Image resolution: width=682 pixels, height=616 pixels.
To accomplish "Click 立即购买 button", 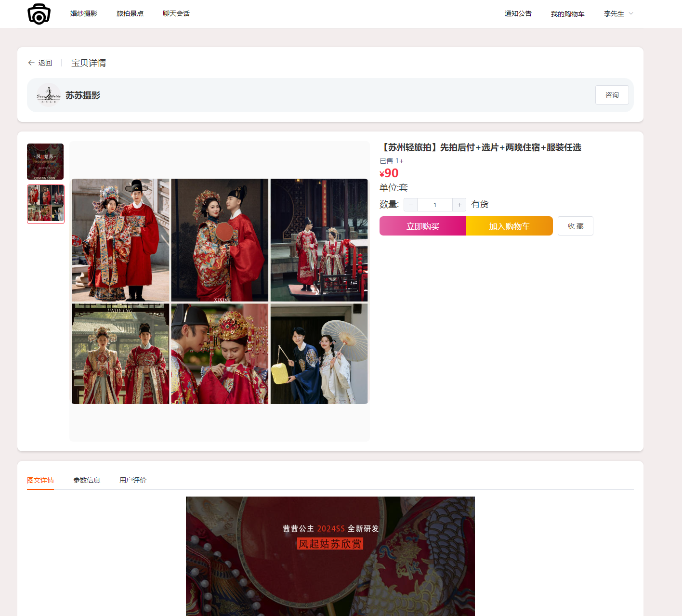I will click(423, 226).
